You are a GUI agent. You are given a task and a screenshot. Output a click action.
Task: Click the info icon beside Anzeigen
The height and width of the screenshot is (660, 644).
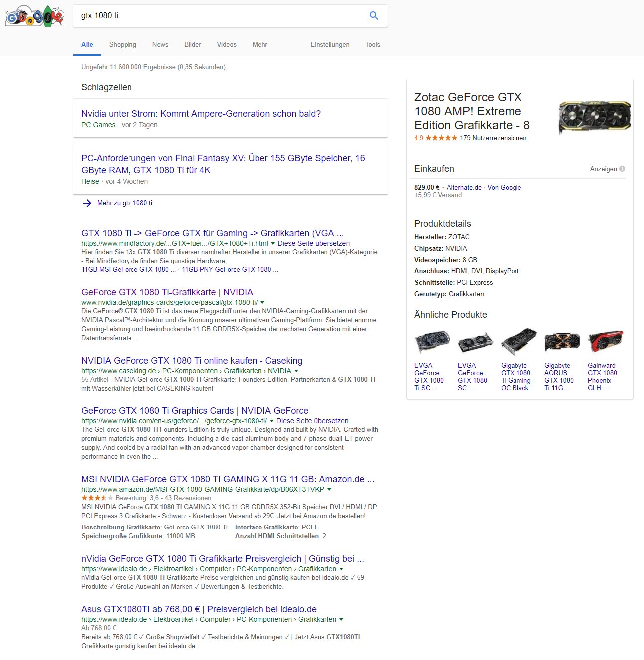pyautogui.click(x=622, y=169)
